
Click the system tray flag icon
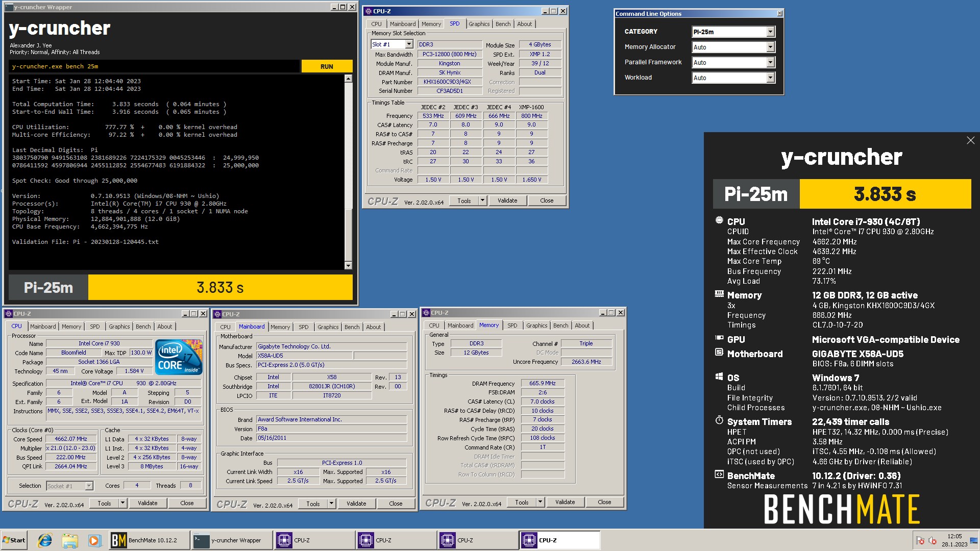(x=920, y=541)
